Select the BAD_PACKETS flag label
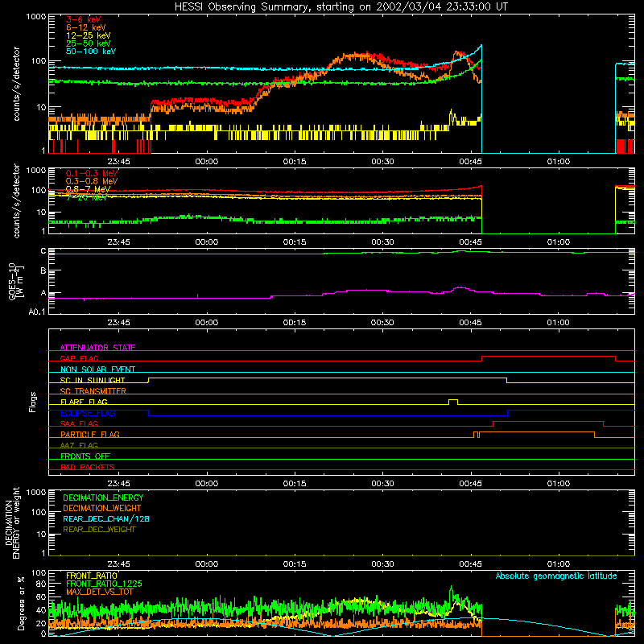 tap(88, 467)
